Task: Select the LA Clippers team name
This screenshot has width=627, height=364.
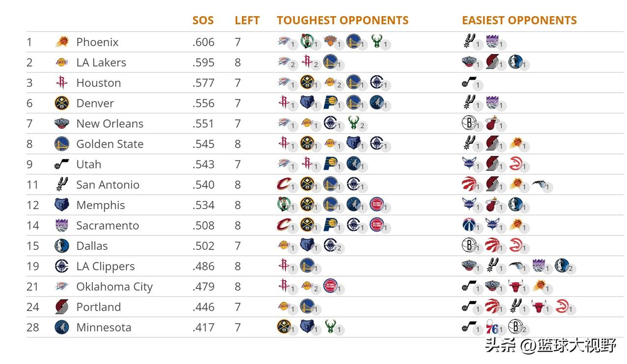Action: (105, 266)
